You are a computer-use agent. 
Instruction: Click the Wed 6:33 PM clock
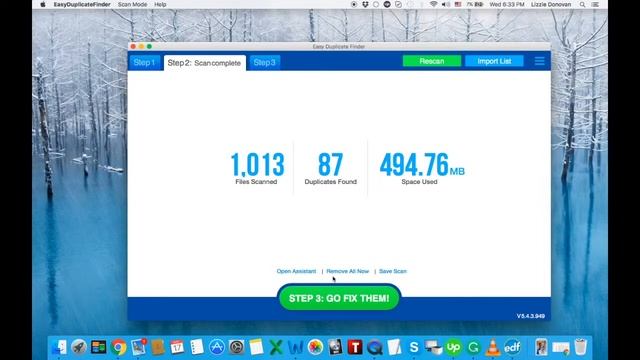[x=507, y=4]
